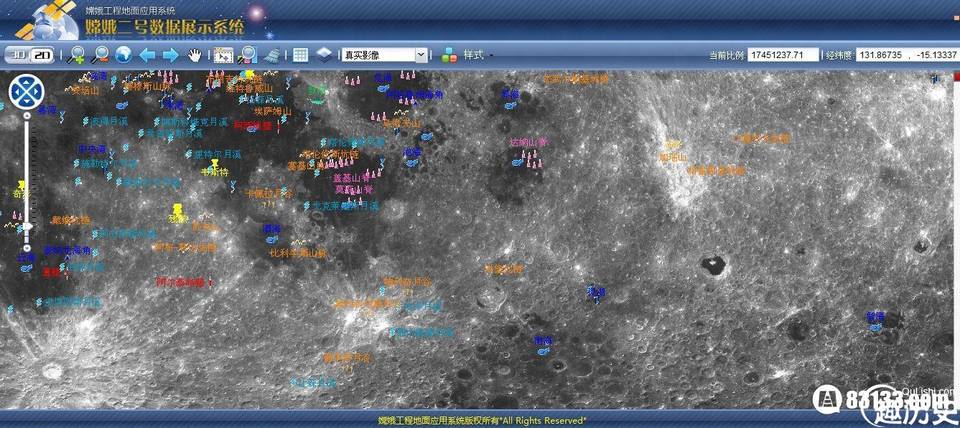Open the layers stack icon
The width and height of the screenshot is (960, 428).
pos(324,54)
